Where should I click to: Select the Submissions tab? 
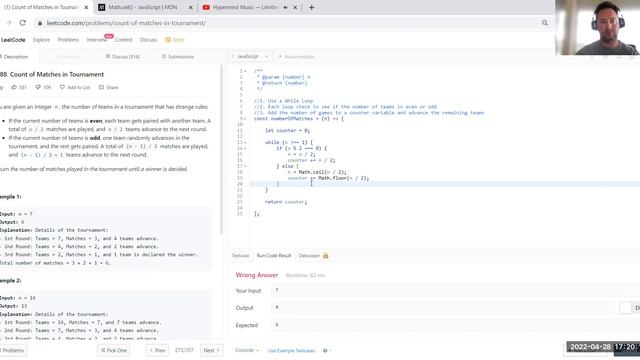(178, 57)
